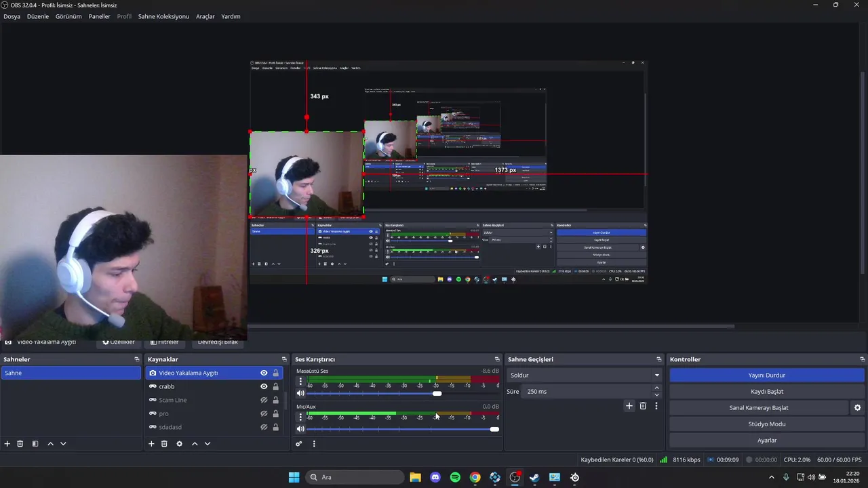
Task: Hide the crabb source
Action: click(x=264, y=386)
